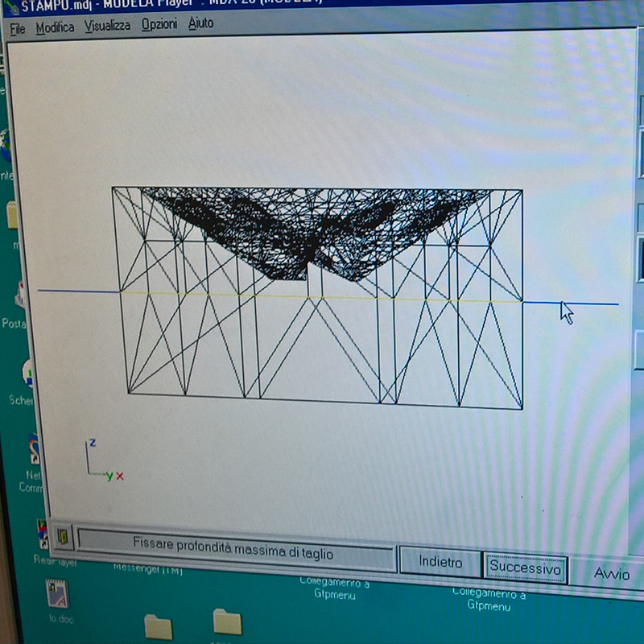Open the Visualizza menu

point(107,26)
